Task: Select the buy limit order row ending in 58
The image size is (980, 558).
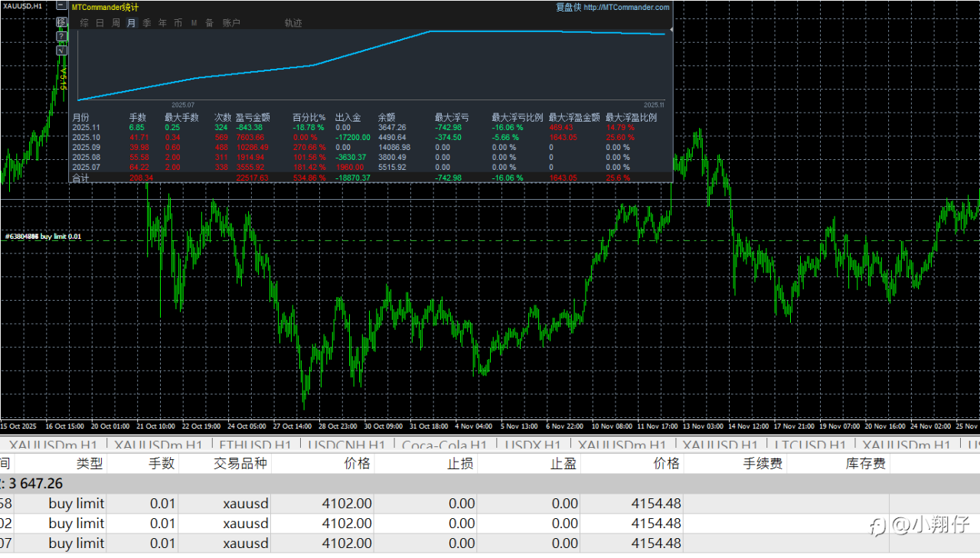Action: 77,503
